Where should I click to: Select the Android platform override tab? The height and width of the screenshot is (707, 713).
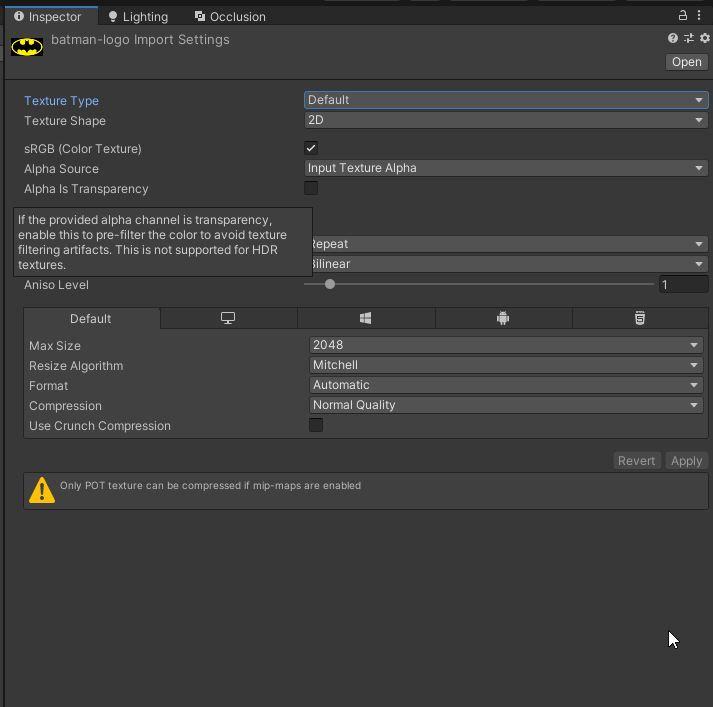(503, 318)
